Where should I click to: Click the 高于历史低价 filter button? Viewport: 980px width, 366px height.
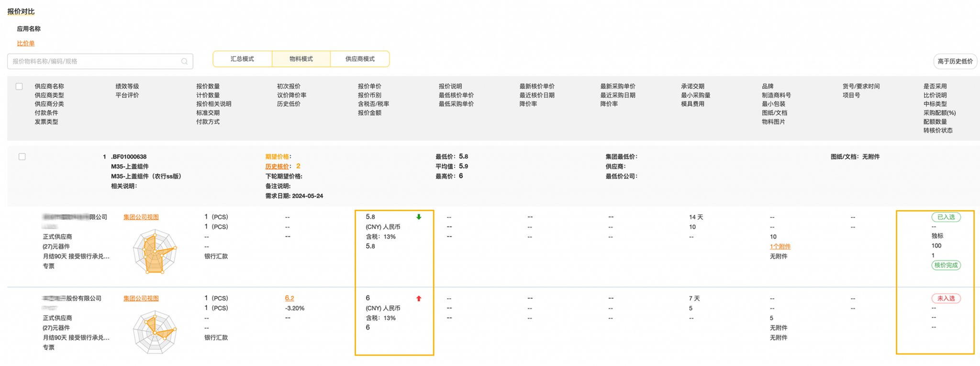tap(955, 61)
